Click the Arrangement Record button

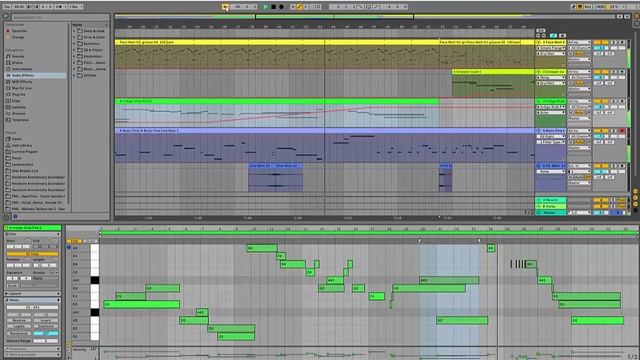[281, 7]
